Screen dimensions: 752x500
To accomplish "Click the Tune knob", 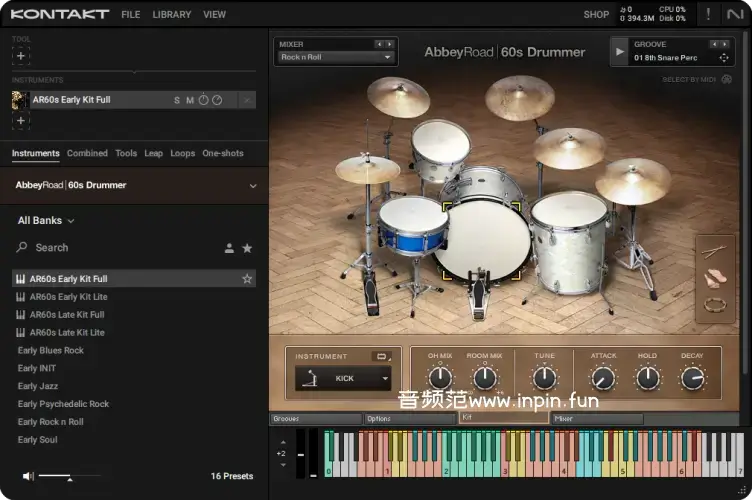I will click(544, 378).
